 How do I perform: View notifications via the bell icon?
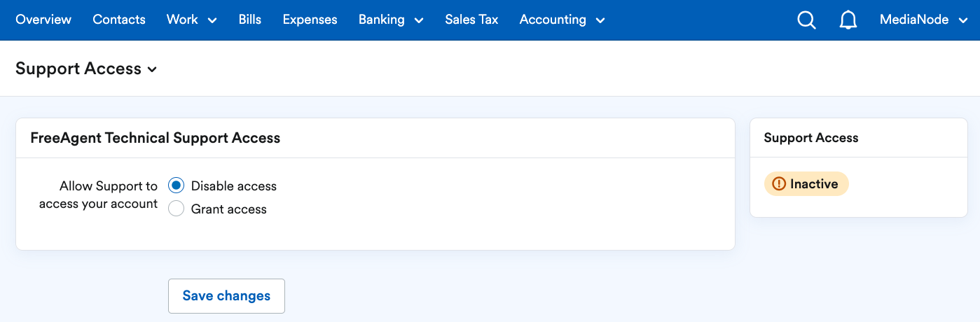click(x=848, y=20)
